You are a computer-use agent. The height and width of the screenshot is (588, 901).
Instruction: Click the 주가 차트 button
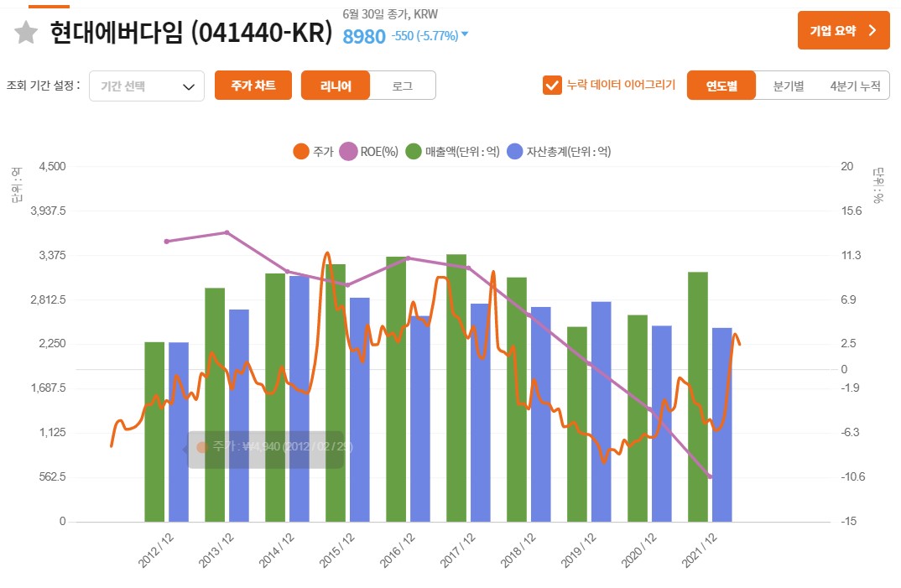[x=253, y=86]
